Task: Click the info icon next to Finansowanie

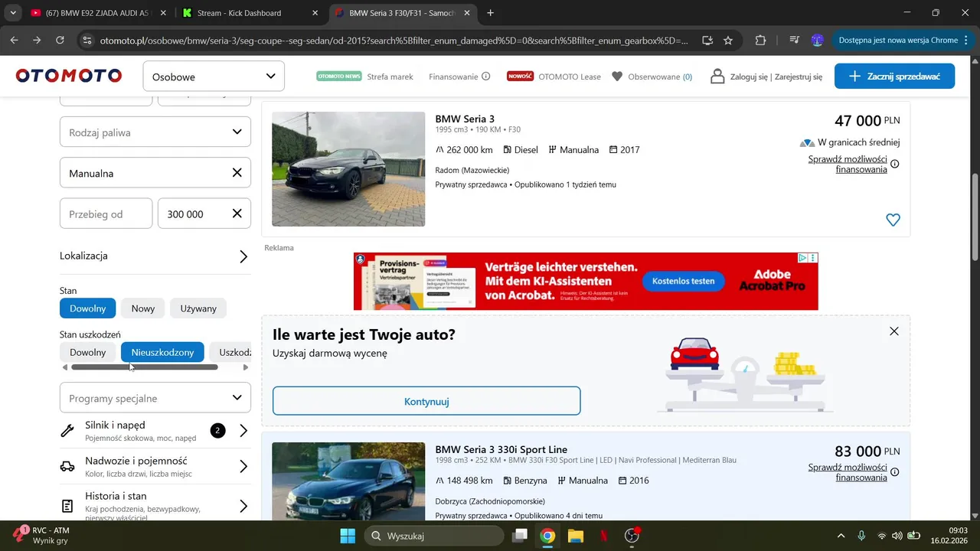Action: (485, 77)
